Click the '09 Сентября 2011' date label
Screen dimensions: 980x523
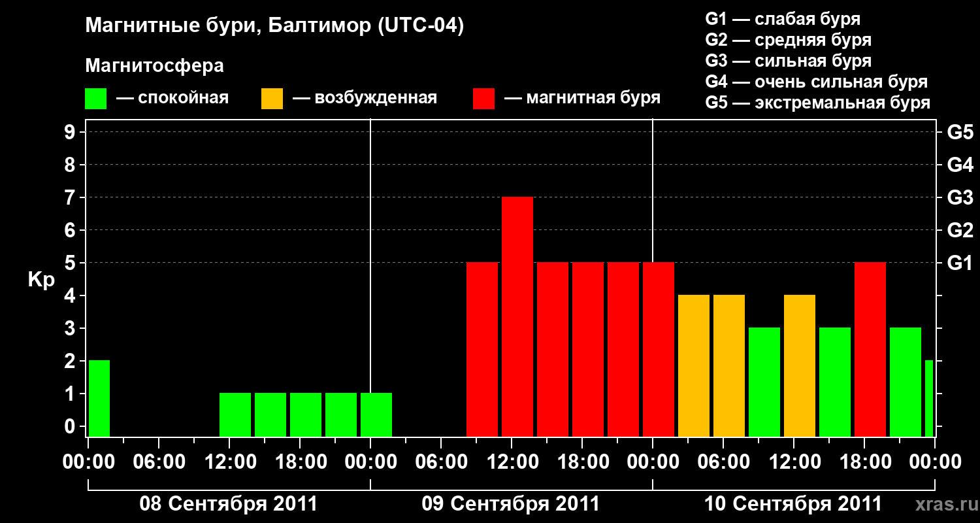click(511, 504)
